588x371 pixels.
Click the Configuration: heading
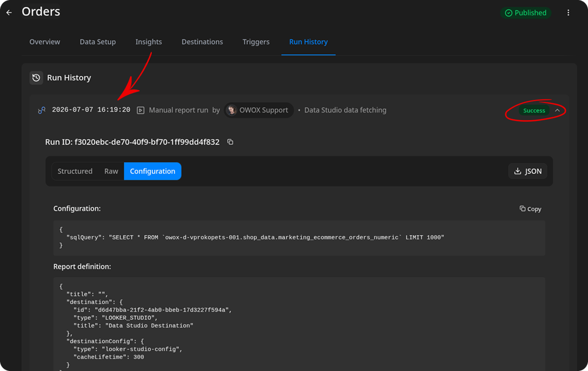click(x=77, y=209)
